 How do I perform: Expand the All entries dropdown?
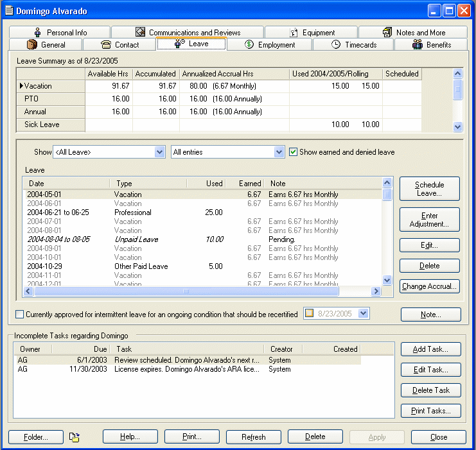coord(279,152)
